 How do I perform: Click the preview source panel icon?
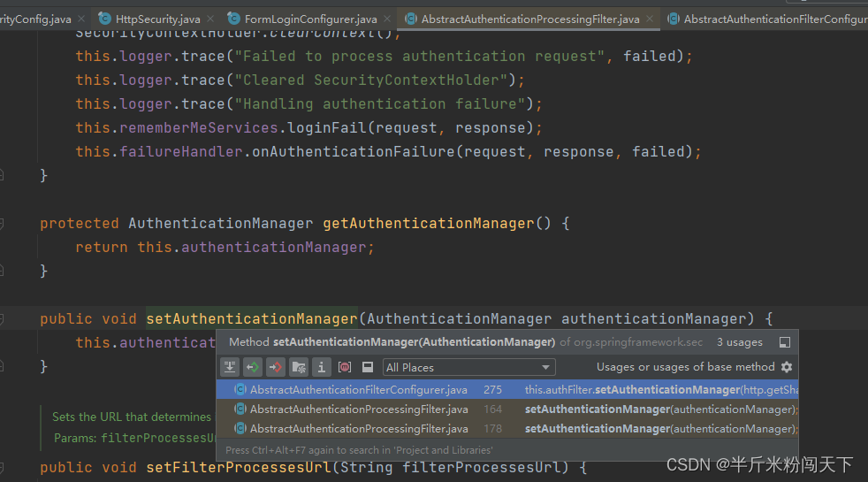368,367
